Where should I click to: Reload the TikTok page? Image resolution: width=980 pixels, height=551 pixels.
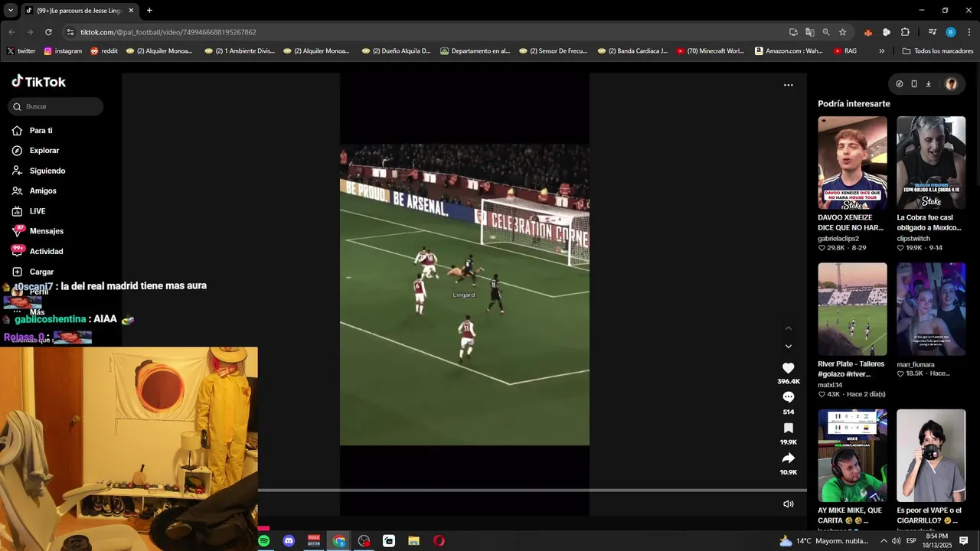[48, 32]
